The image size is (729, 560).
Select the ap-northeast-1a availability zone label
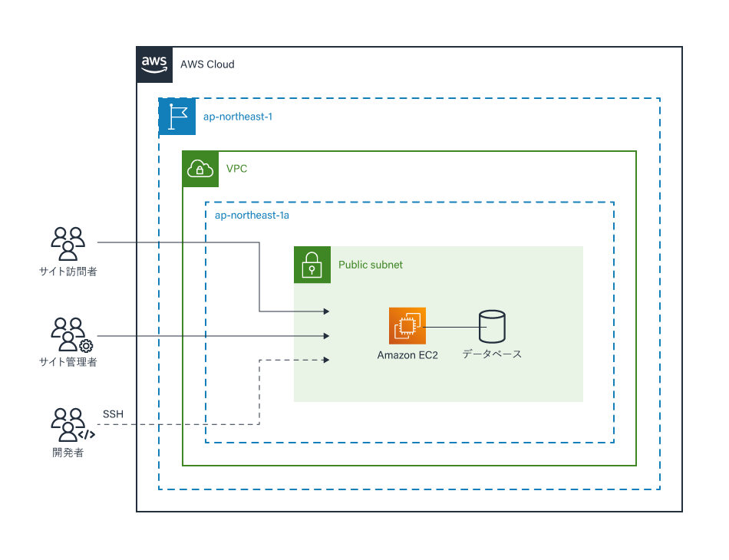pyautogui.click(x=252, y=215)
